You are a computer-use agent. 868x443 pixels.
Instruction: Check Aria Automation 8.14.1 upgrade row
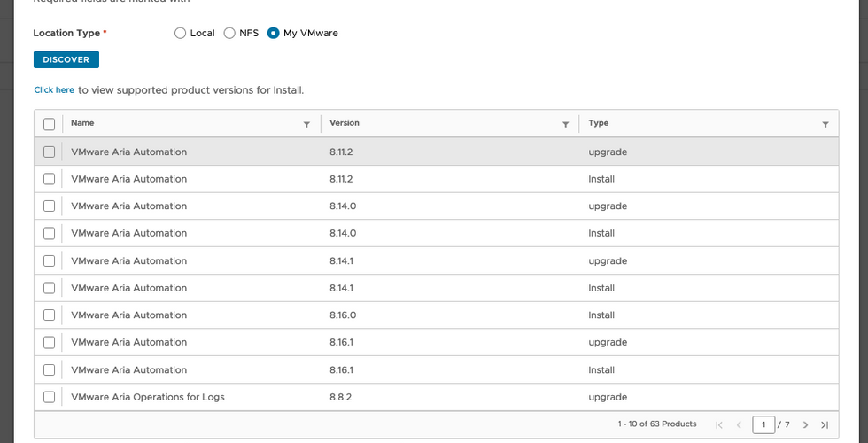[x=49, y=260]
